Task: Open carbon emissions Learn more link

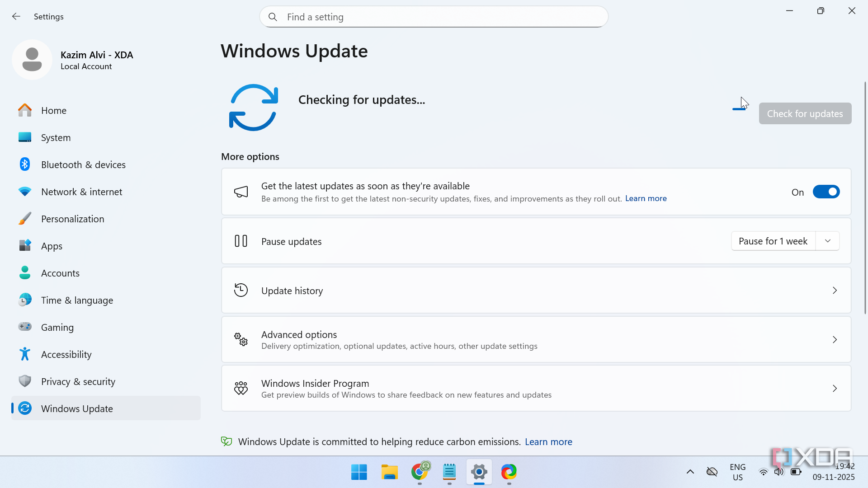Action: pos(548,442)
